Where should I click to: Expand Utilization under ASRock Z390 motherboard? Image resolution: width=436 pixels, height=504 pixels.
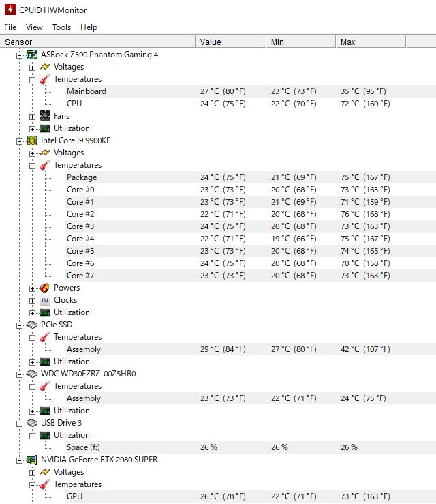coord(32,129)
